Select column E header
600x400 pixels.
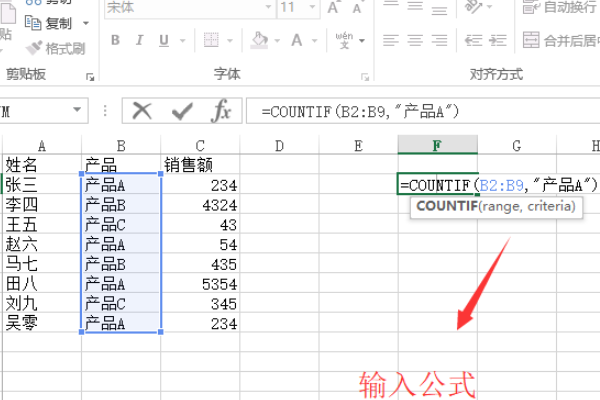point(359,145)
